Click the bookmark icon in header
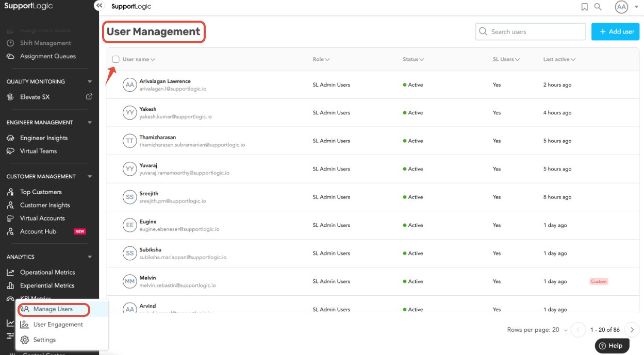Image resolution: width=644 pixels, height=355 pixels. pos(584,7)
